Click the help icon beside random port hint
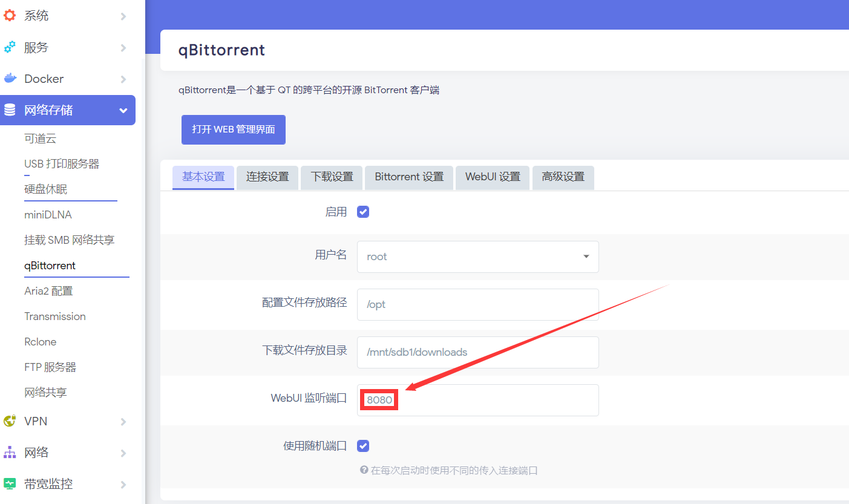849x504 pixels. click(364, 470)
